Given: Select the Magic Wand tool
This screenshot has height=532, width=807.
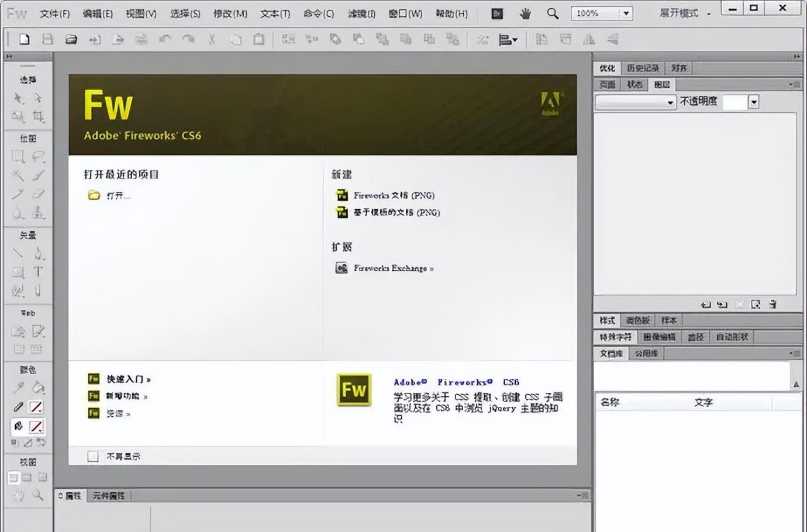Looking at the screenshot, I should [18, 175].
